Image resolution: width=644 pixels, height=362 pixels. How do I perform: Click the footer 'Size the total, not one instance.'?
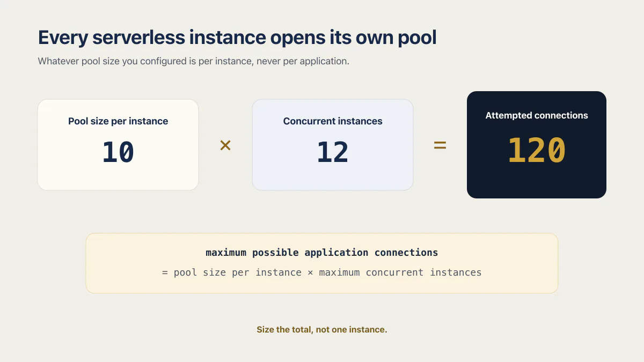pyautogui.click(x=322, y=329)
